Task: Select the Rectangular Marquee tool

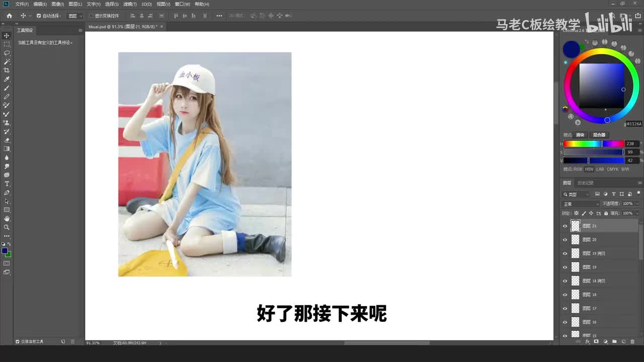Action: click(7, 44)
